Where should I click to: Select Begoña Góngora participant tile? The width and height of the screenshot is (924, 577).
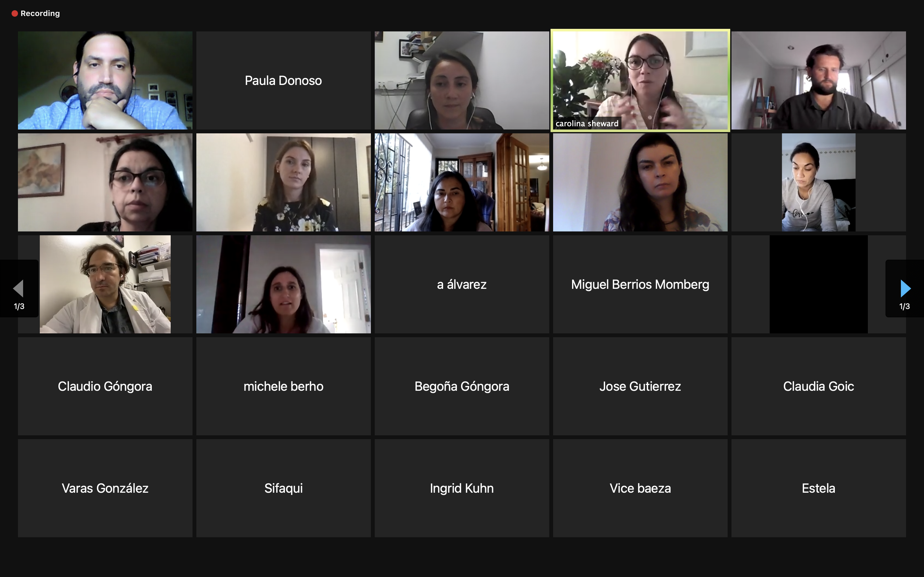point(462,386)
